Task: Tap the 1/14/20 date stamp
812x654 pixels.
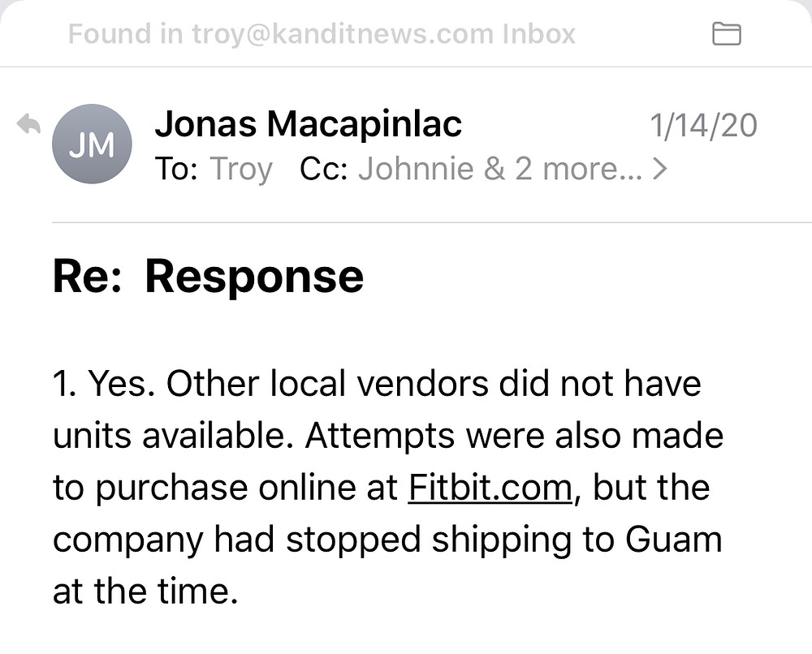Action: coord(703,126)
